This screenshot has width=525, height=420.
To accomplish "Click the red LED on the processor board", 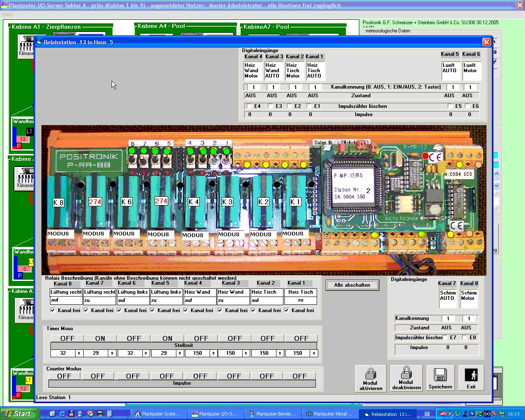I will [x=425, y=156].
